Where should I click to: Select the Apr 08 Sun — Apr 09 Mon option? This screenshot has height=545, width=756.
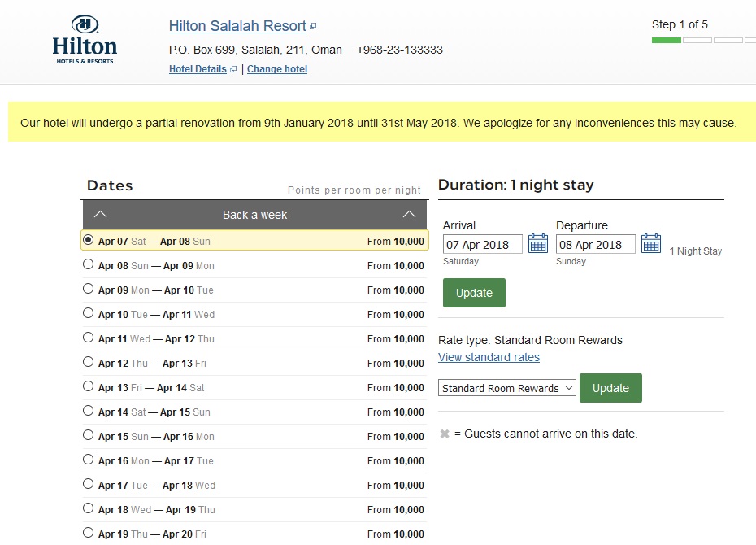tap(89, 264)
